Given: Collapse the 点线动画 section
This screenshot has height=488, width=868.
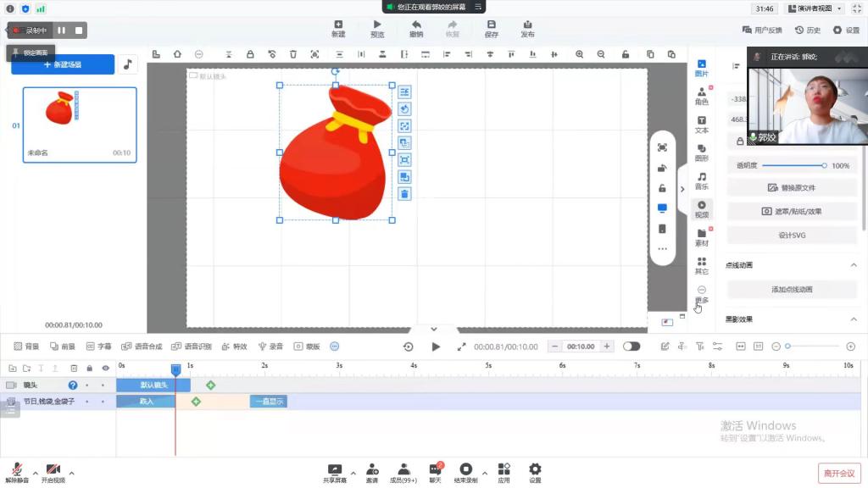Looking at the screenshot, I should [x=854, y=265].
